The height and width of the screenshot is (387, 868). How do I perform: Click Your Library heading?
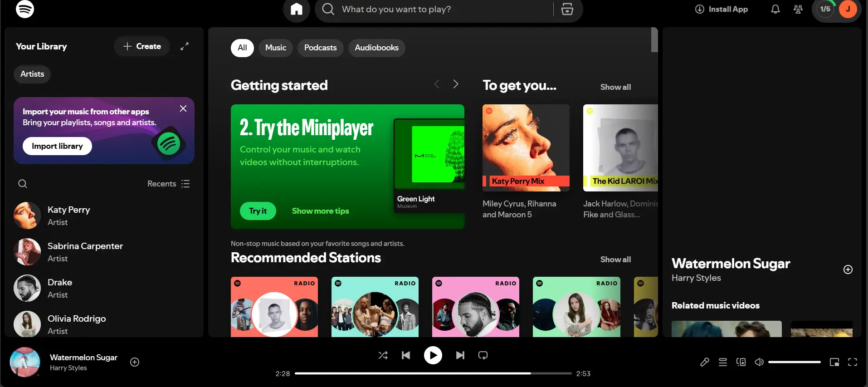(41, 46)
